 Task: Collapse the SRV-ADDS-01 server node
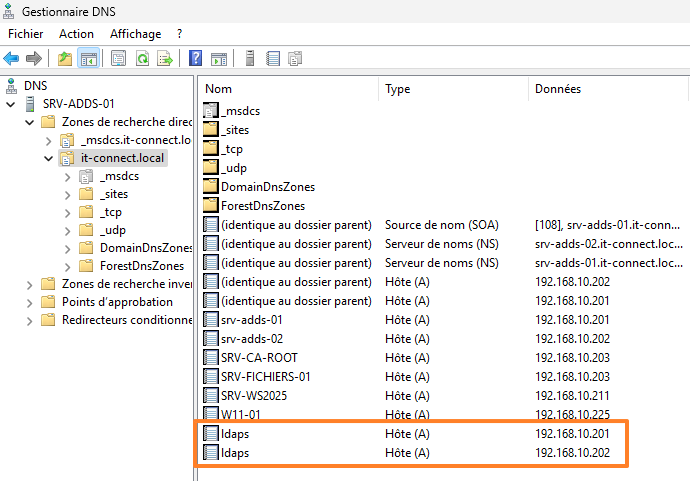(x=11, y=104)
